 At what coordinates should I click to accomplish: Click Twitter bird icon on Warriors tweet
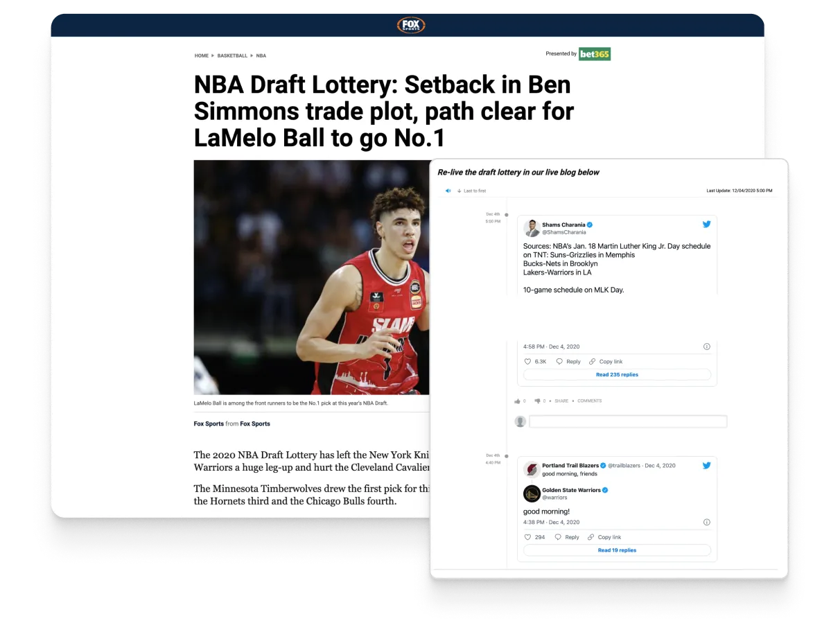coord(707,465)
